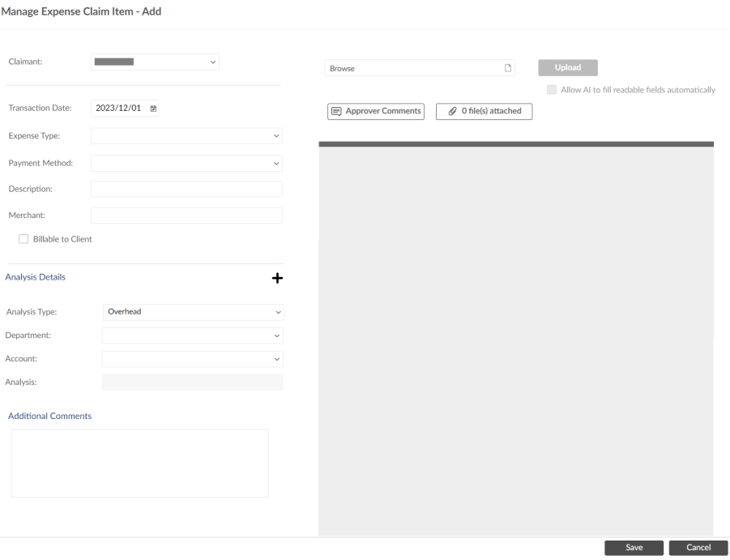Save the expense claim item
This screenshot has width=730, height=560.
point(634,547)
